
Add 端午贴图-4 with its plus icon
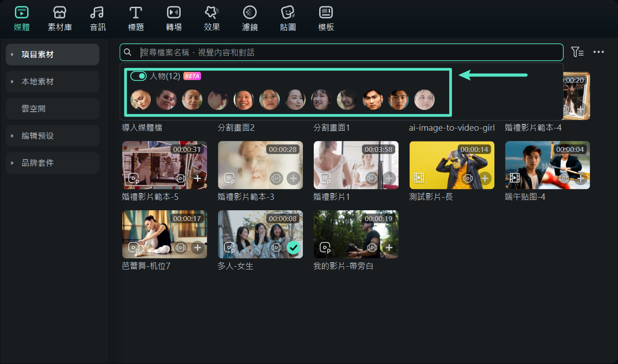click(x=581, y=178)
